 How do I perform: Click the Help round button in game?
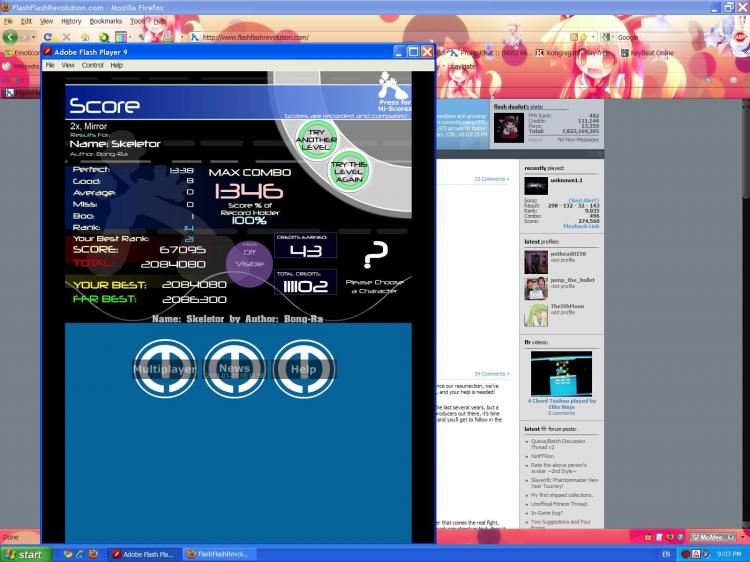click(303, 369)
